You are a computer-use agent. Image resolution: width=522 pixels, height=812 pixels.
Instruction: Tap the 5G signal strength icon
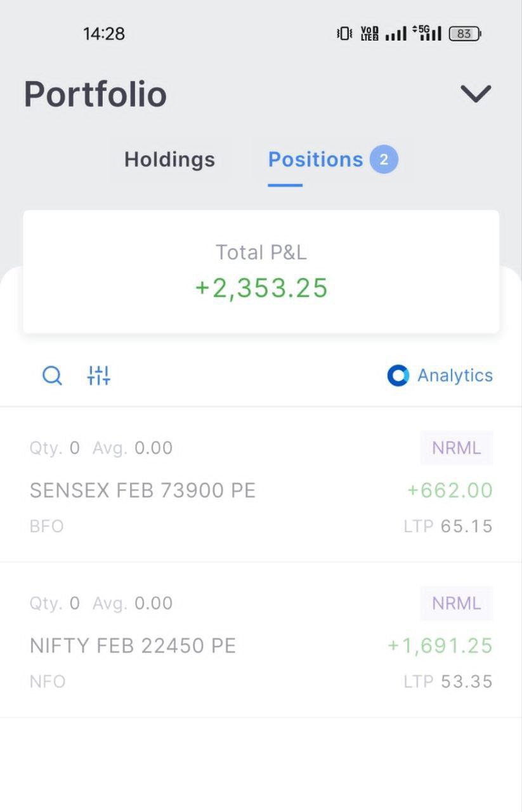[426, 33]
